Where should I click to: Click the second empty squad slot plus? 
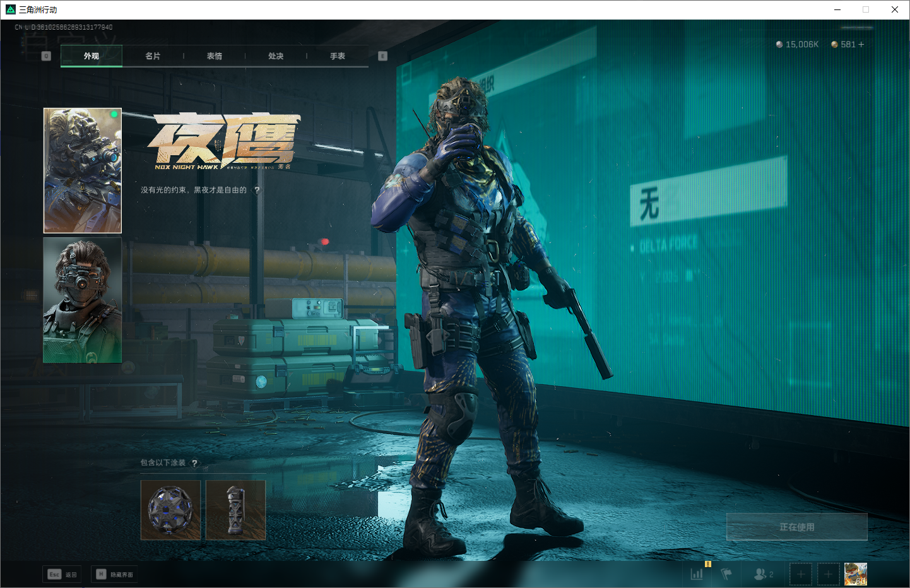click(829, 574)
